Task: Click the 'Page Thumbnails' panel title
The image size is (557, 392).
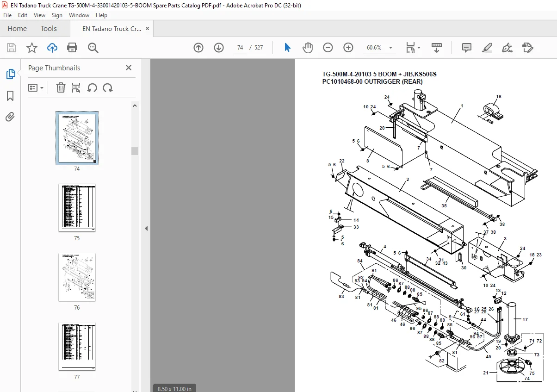Action: point(54,68)
